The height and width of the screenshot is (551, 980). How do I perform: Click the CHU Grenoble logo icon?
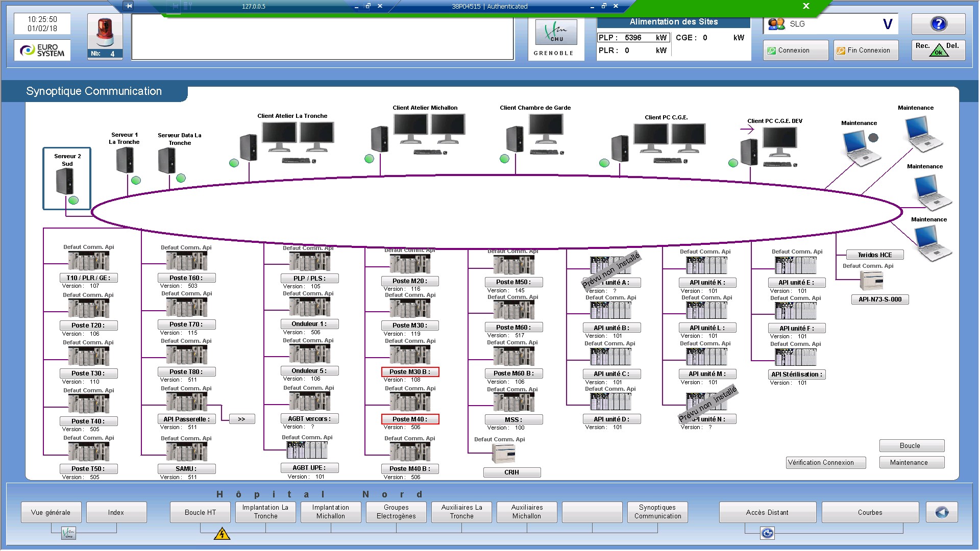tap(556, 33)
